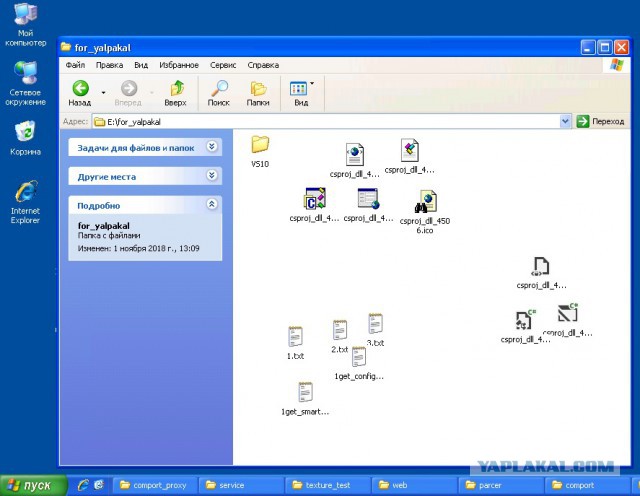This screenshot has width=640, height=496.
Task: Click the for_yalpakal title bar folder icon
Action: pyautogui.click(x=66, y=47)
